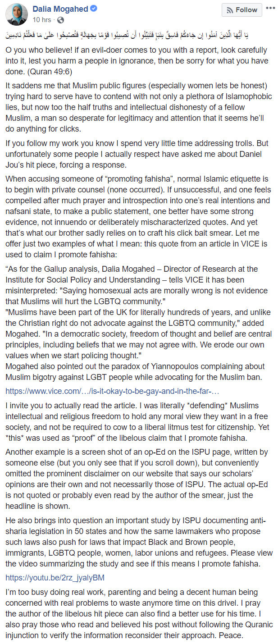Follow Dalia Mogahed

(x=242, y=10)
